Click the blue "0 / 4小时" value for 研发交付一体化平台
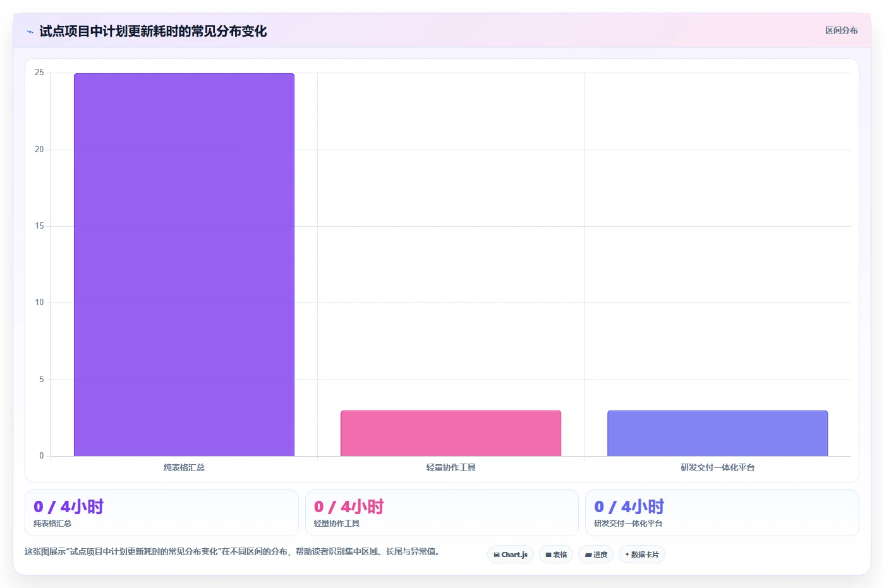The width and height of the screenshot is (884, 588). tap(629, 507)
